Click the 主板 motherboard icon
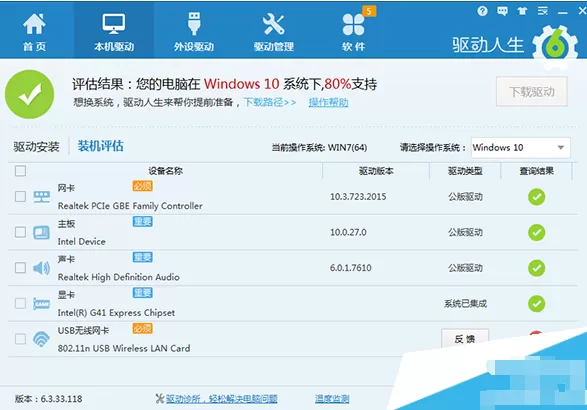 (x=41, y=233)
